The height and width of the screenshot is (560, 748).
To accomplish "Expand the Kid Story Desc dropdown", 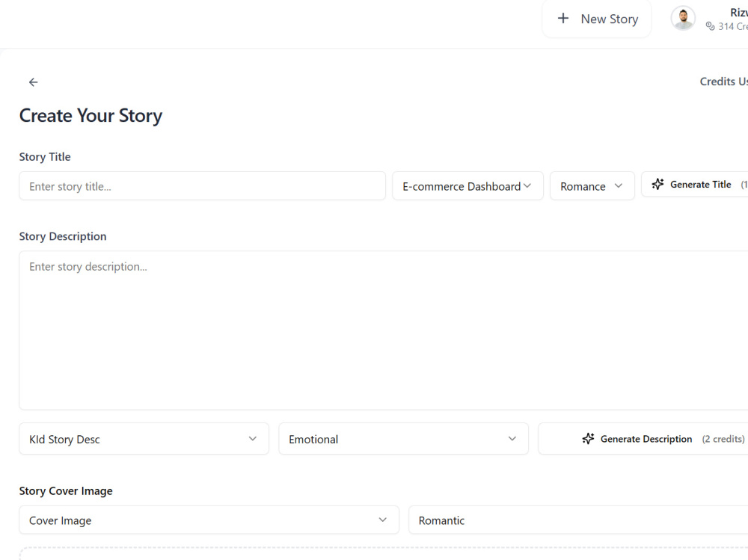I will 144,439.
